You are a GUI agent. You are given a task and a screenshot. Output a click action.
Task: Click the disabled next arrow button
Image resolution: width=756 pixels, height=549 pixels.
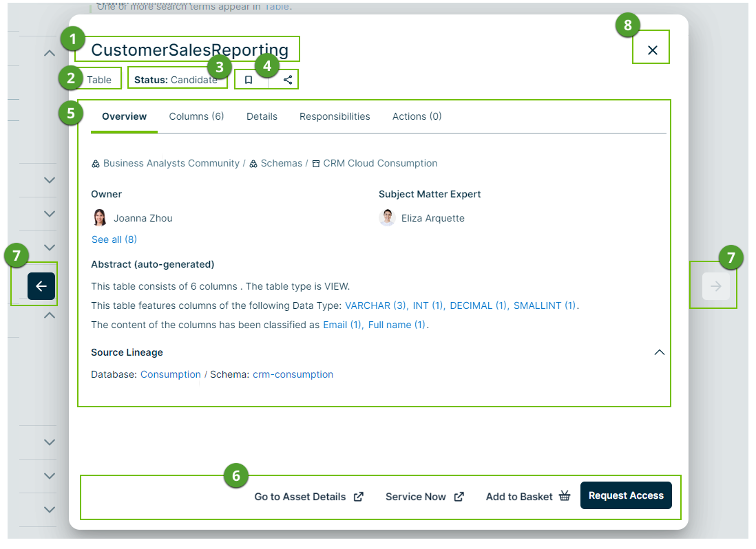tap(715, 286)
